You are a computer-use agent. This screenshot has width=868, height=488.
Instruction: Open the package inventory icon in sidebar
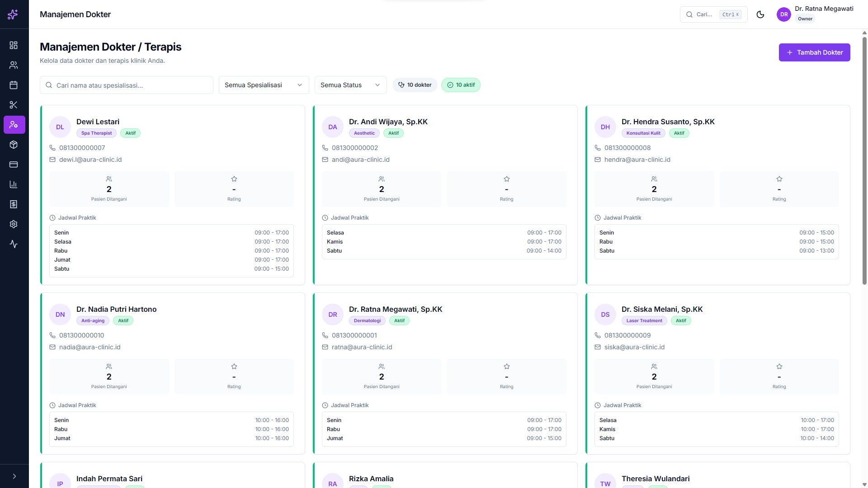click(14, 145)
